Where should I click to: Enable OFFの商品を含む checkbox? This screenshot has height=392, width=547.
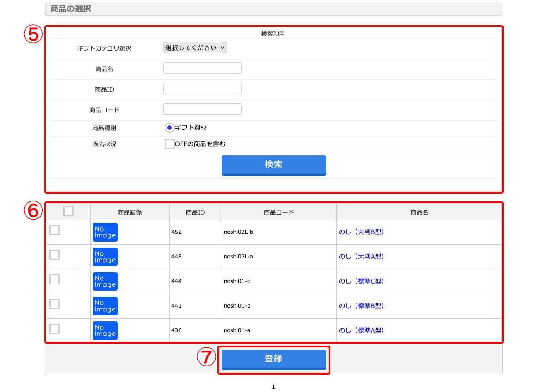pyautogui.click(x=170, y=144)
